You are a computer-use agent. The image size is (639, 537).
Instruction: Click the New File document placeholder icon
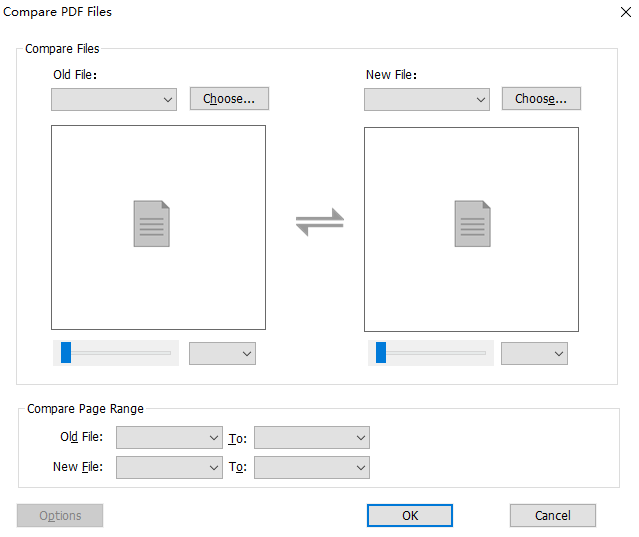click(x=472, y=223)
